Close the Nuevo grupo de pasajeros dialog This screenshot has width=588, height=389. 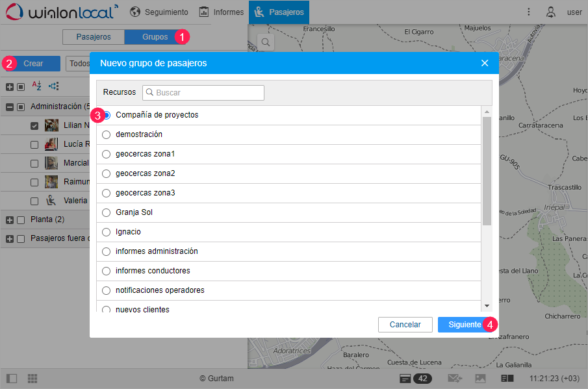pos(485,63)
